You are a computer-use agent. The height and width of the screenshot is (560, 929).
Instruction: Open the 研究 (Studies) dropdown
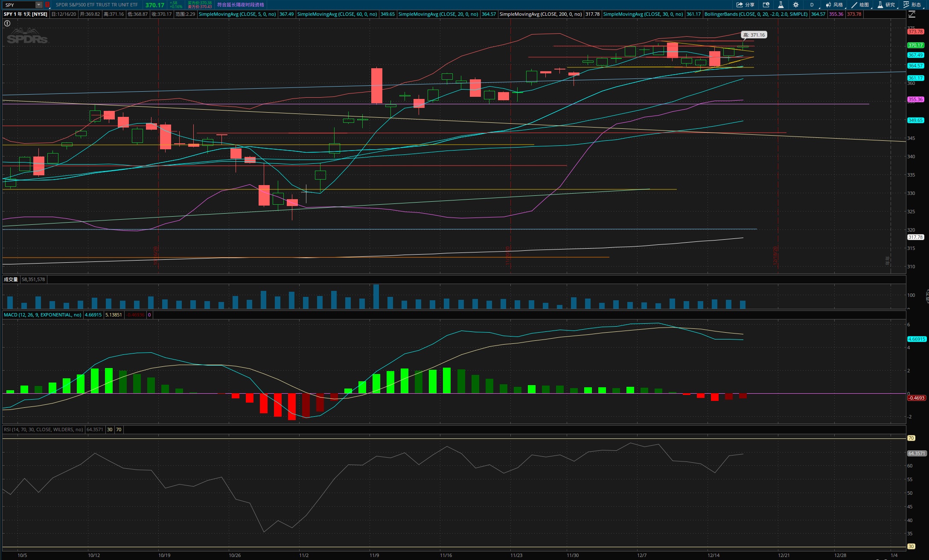coord(886,5)
